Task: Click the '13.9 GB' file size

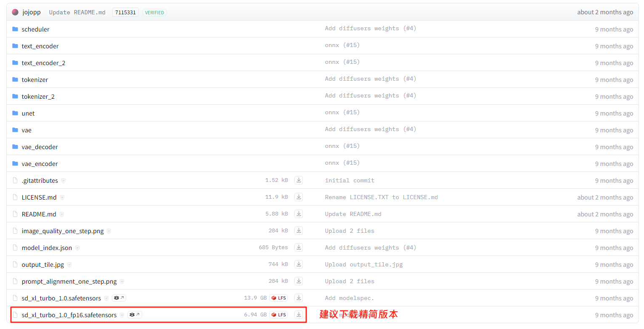Action: click(255, 298)
